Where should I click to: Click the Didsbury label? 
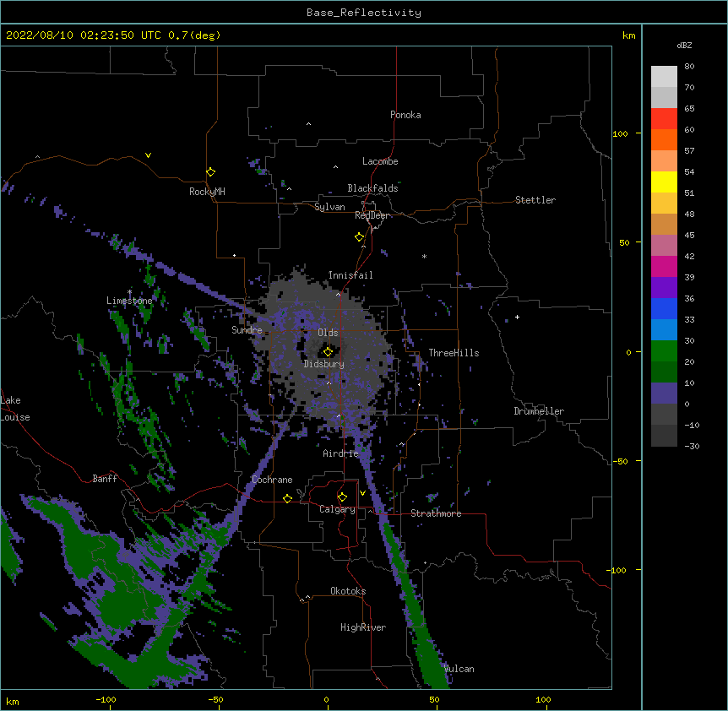(324, 364)
